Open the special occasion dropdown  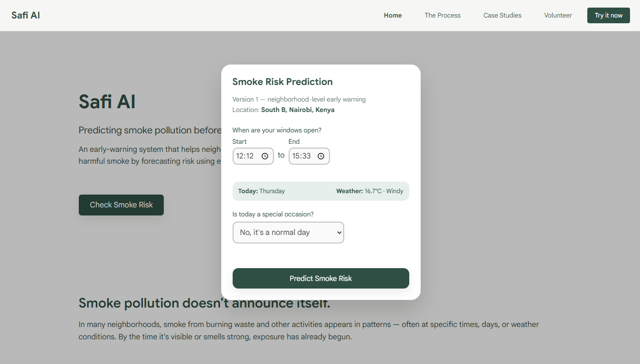288,233
